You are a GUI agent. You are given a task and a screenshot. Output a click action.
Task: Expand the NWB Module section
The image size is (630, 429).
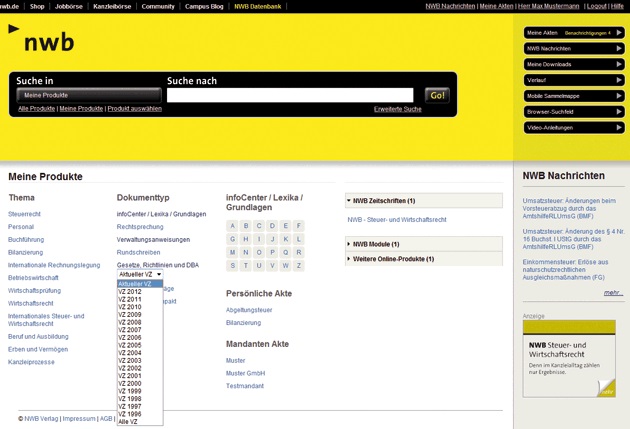[x=374, y=244]
